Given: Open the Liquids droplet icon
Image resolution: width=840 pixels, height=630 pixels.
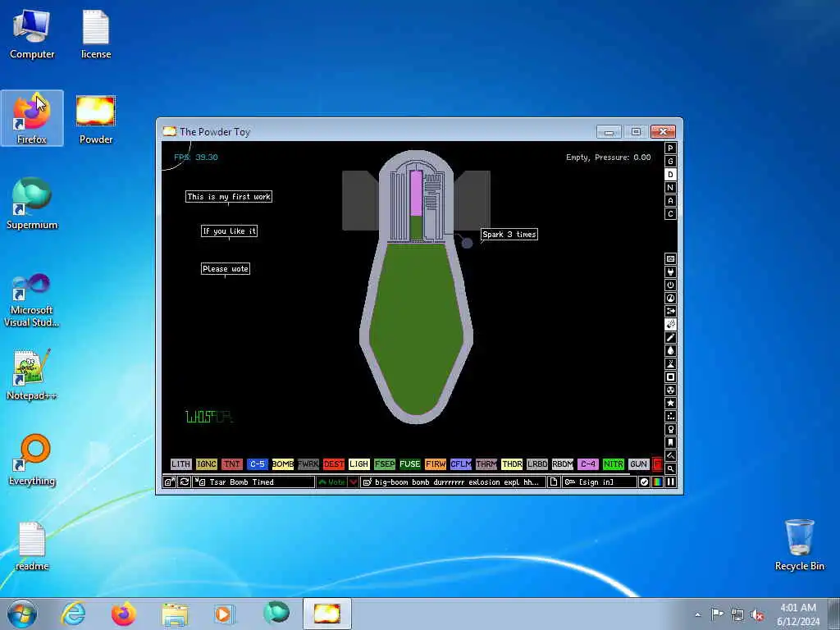Looking at the screenshot, I should pos(670,350).
